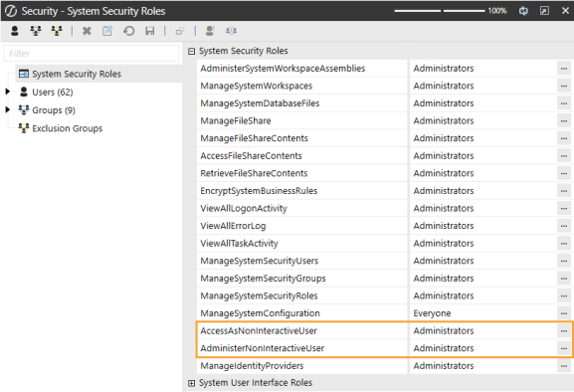Click the OneStream logo in title bar
The height and width of the screenshot is (392, 574).
click(x=11, y=11)
